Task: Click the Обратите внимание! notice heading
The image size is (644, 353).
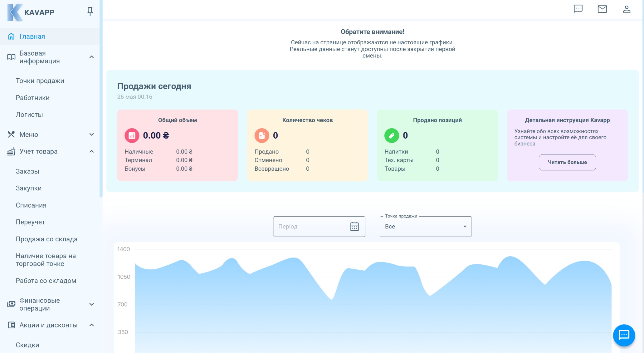Action: point(372,32)
